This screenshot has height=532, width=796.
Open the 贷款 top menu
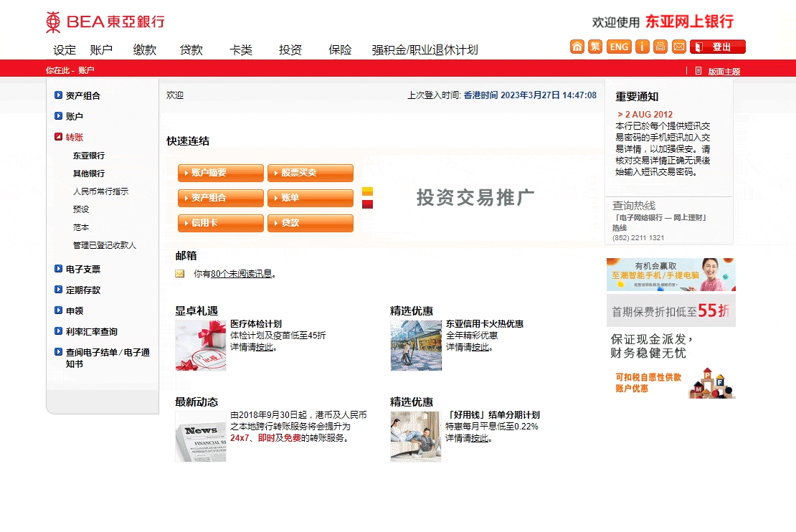point(191,49)
